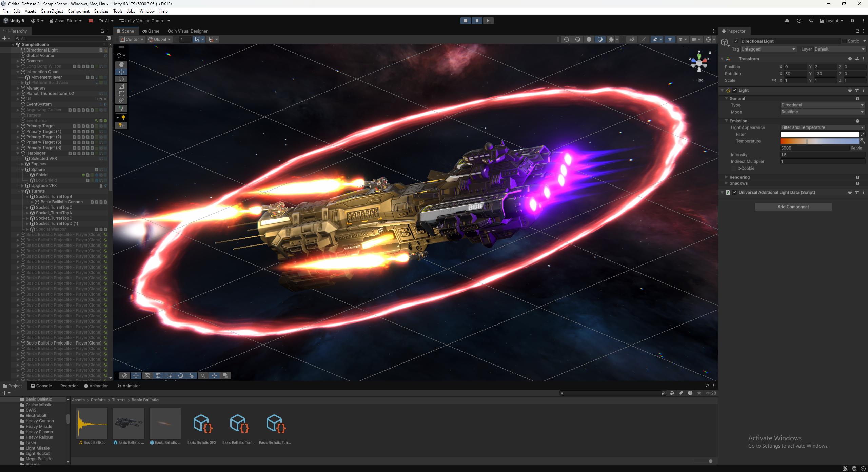The image size is (868, 472).
Task: Toggle the Directional Light active checkbox
Action: click(736, 41)
